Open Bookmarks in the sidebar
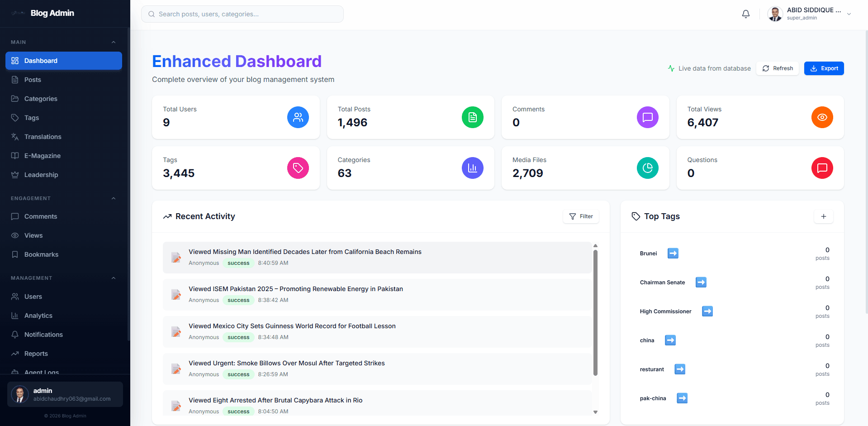This screenshot has width=868, height=426. tap(64, 254)
